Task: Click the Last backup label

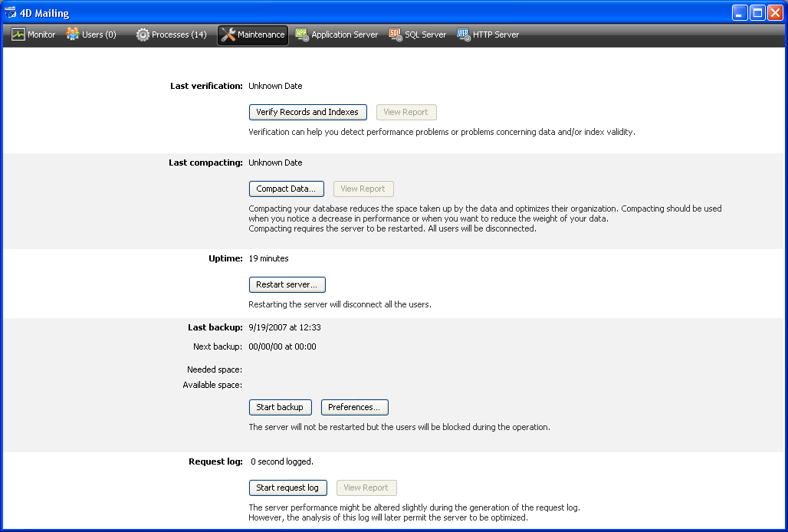Action: [x=215, y=327]
